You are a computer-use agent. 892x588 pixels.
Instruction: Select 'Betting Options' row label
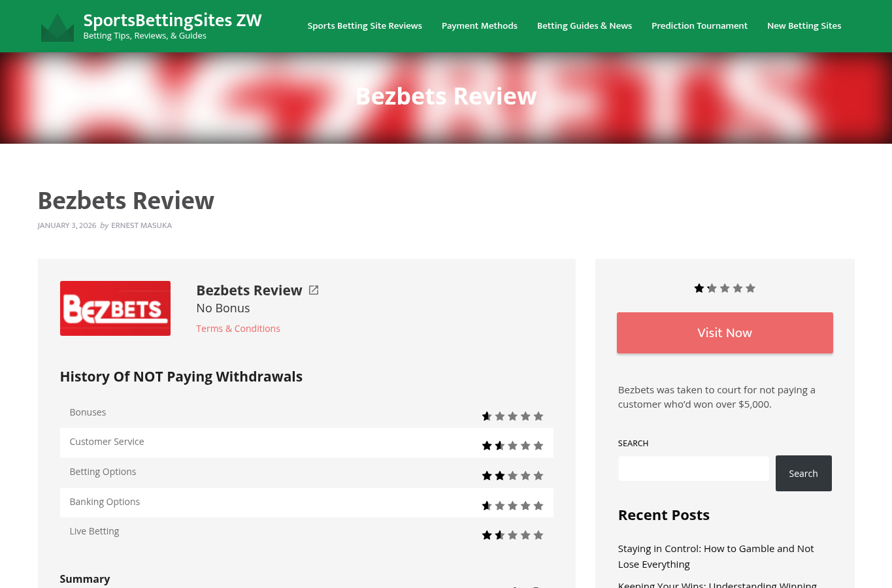click(x=103, y=472)
